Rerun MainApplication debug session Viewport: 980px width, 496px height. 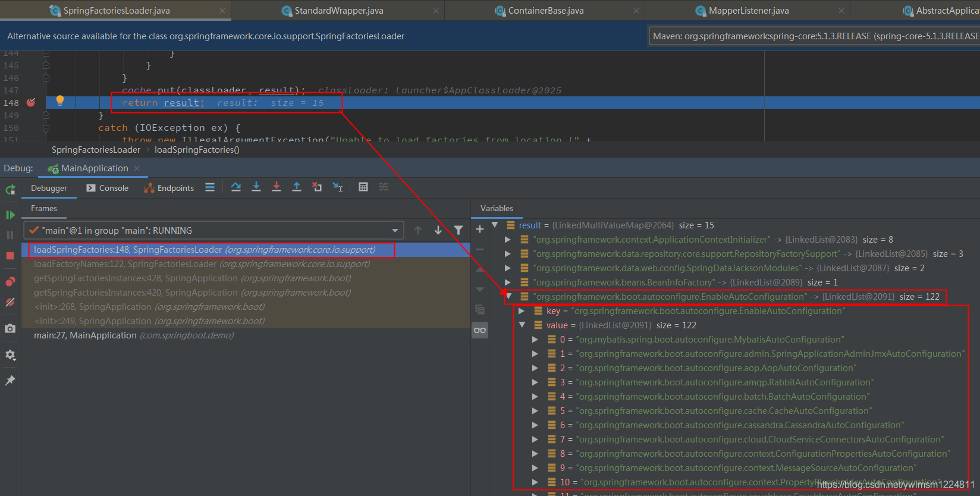[10, 190]
